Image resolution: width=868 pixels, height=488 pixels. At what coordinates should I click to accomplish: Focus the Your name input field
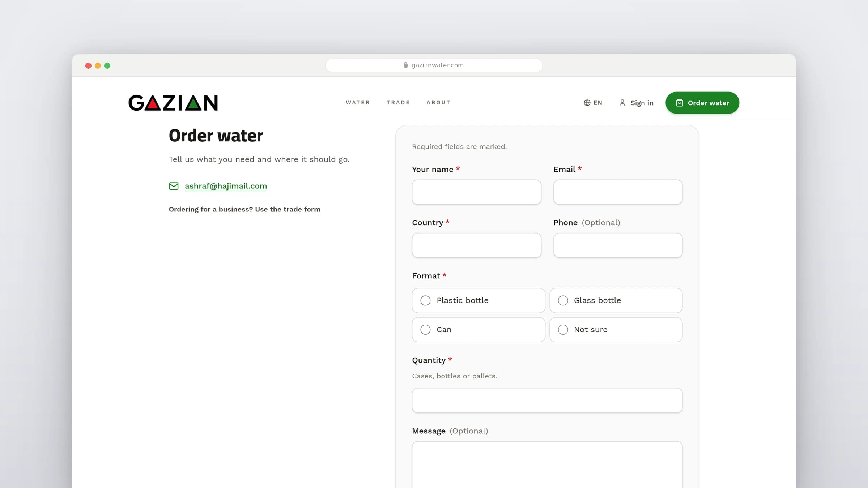click(477, 192)
